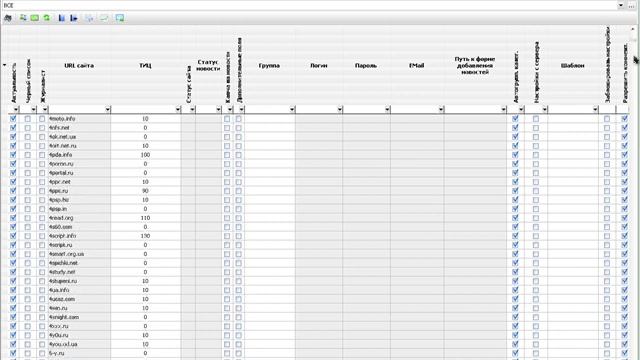Open the Шаблон column filter dropdown
This screenshot has width=640, height=360.
pyautogui.click(x=595, y=109)
